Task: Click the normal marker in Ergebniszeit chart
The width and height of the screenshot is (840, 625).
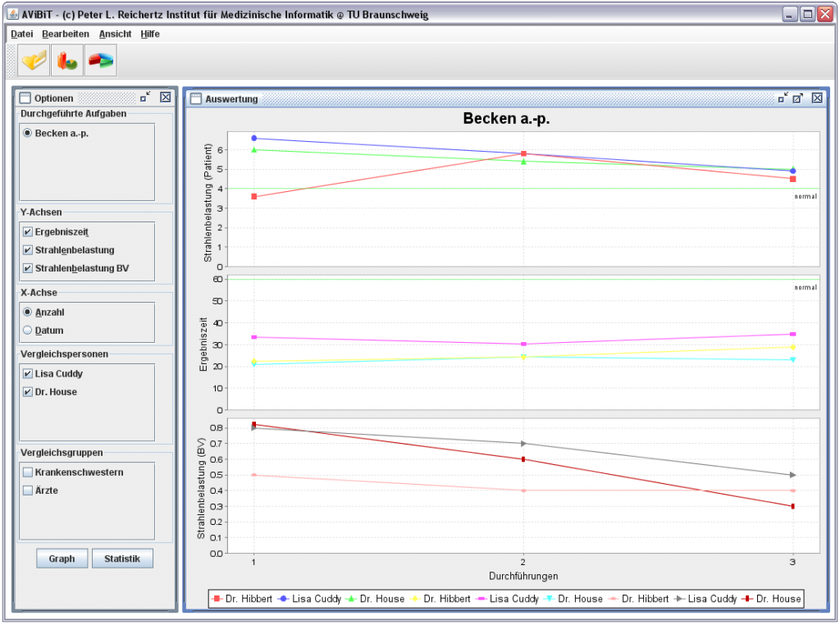Action: [806, 288]
